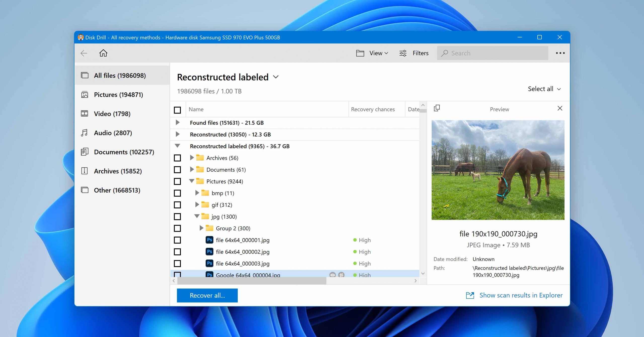
Task: Check the box for file 64x64_000001.jpg
Action: pyautogui.click(x=177, y=240)
